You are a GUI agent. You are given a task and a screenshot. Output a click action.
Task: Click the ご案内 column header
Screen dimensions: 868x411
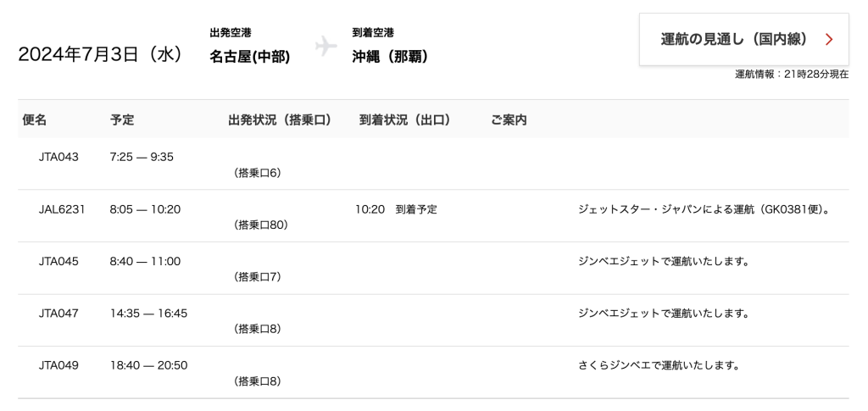[x=509, y=120]
